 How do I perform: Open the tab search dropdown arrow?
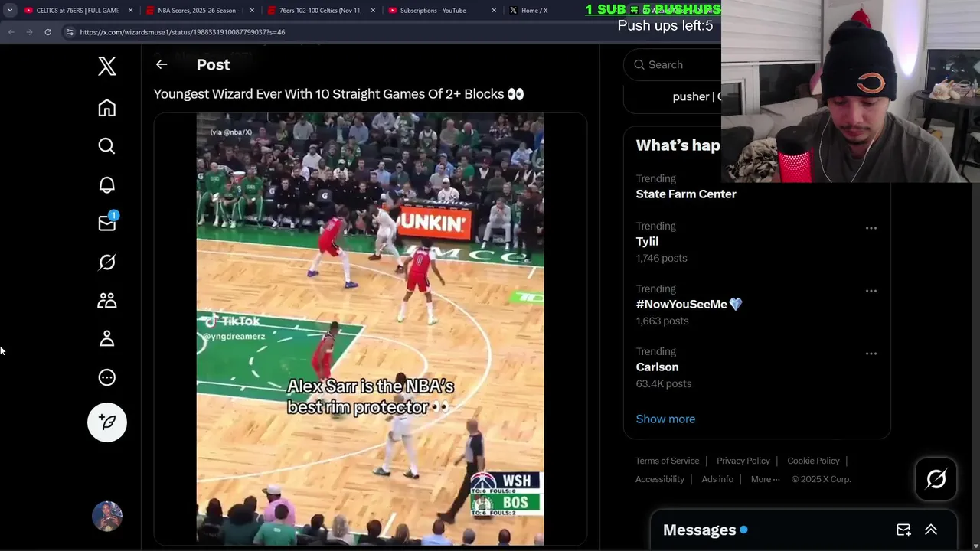(9, 11)
